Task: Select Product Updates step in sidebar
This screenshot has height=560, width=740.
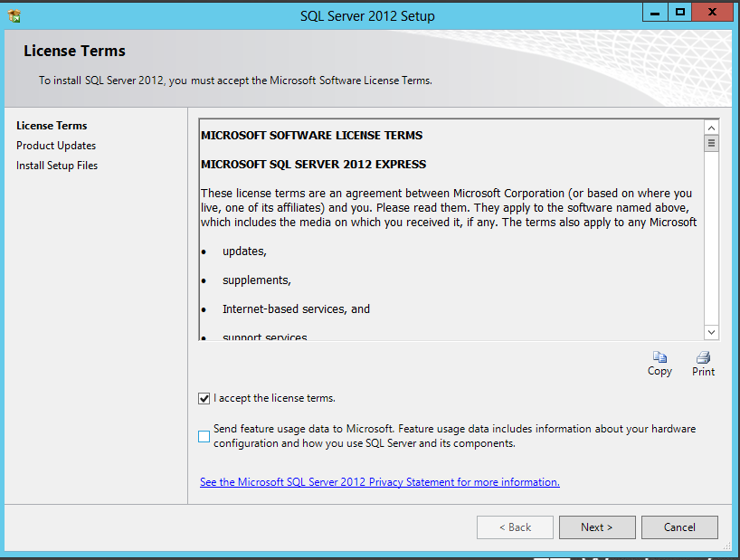Action: point(56,146)
